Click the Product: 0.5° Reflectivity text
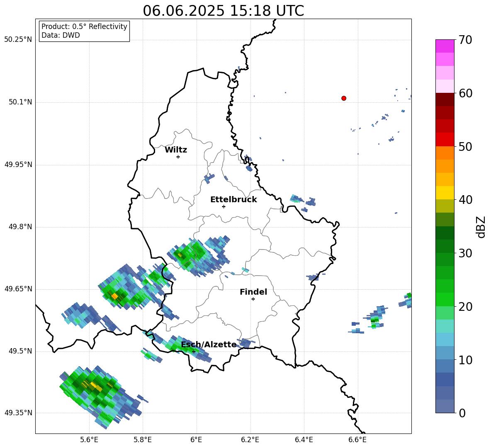Image resolution: width=491 pixels, height=448 pixels. (84, 27)
